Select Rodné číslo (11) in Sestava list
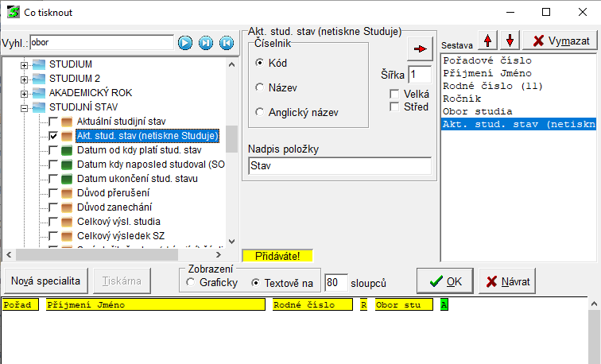The image size is (601, 364). [492, 86]
